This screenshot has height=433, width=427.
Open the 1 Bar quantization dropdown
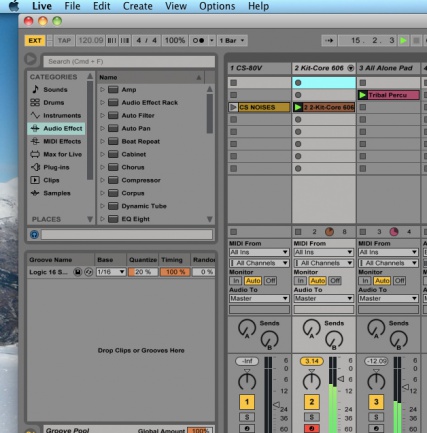232,41
